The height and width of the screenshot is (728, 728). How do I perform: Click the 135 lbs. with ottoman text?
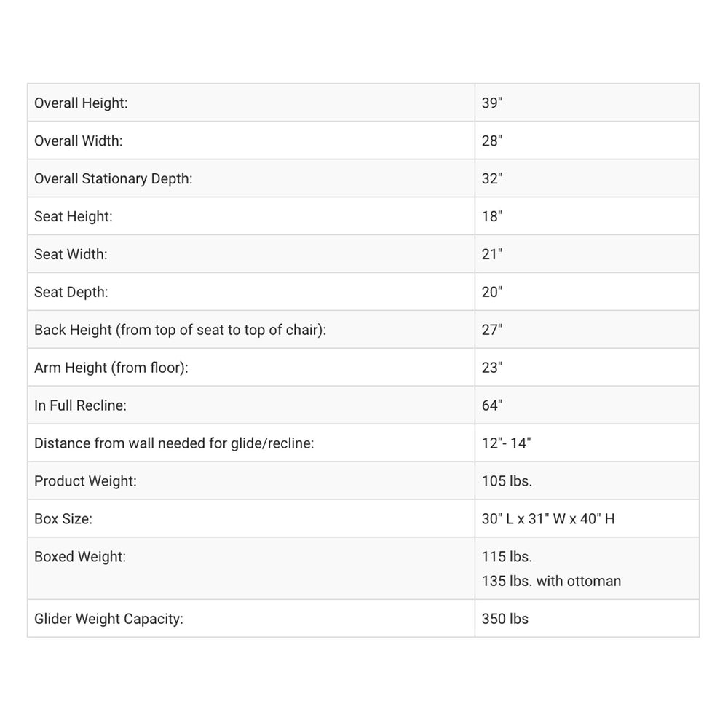coord(551,581)
